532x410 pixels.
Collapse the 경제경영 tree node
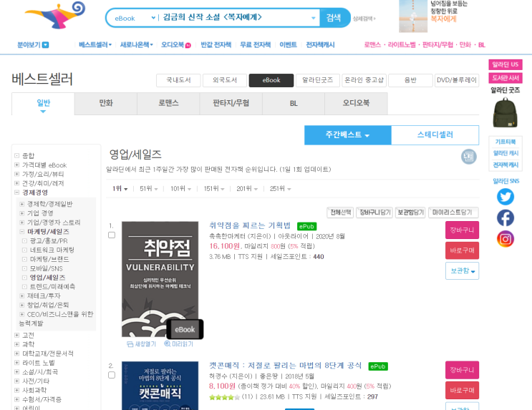16,192
